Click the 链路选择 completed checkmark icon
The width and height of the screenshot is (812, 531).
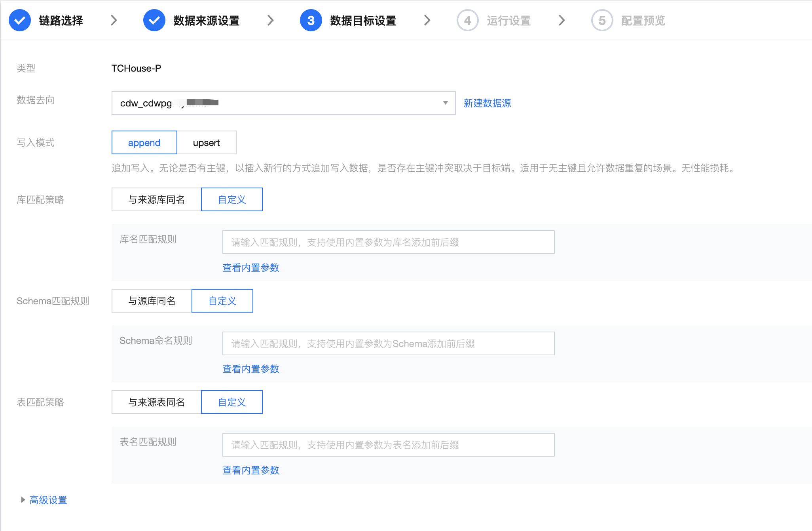pyautogui.click(x=20, y=20)
